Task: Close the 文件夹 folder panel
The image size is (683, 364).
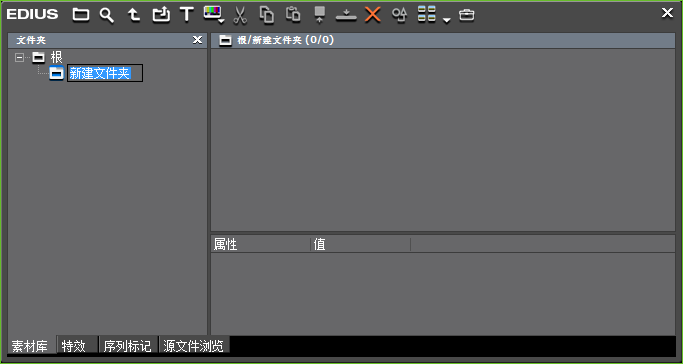Action: click(197, 40)
